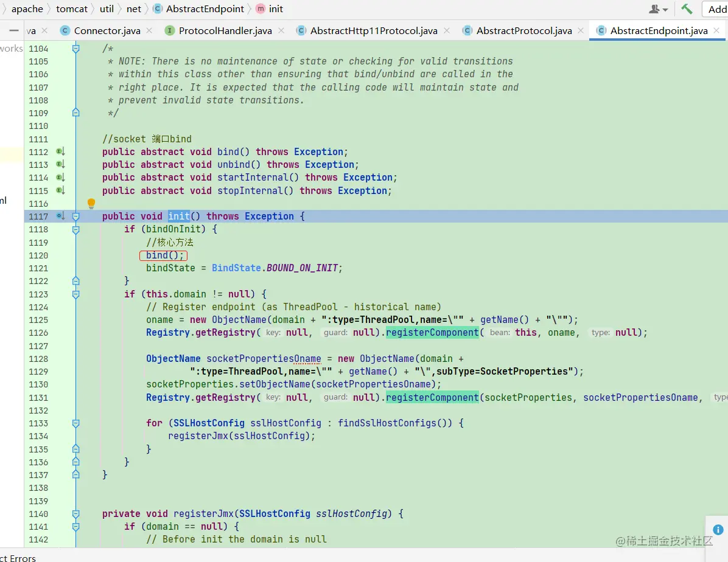Click line number 1138 in gutter

(38, 488)
